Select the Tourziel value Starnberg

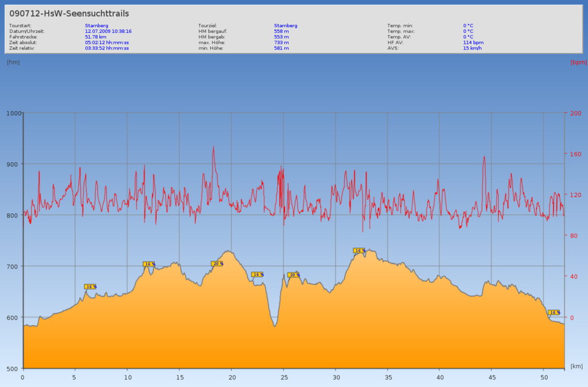pyautogui.click(x=285, y=25)
